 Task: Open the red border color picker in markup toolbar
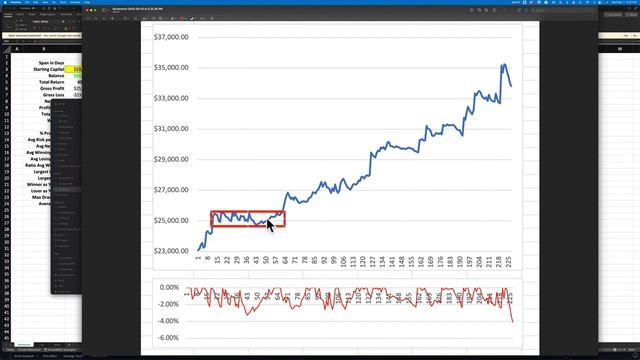click(182, 18)
